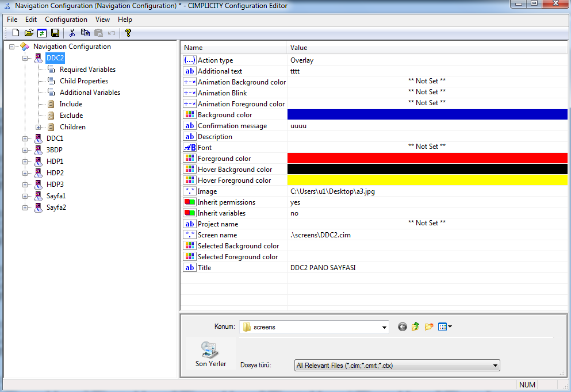Click the up one level folder icon
The height and width of the screenshot is (392, 571).
(x=416, y=326)
